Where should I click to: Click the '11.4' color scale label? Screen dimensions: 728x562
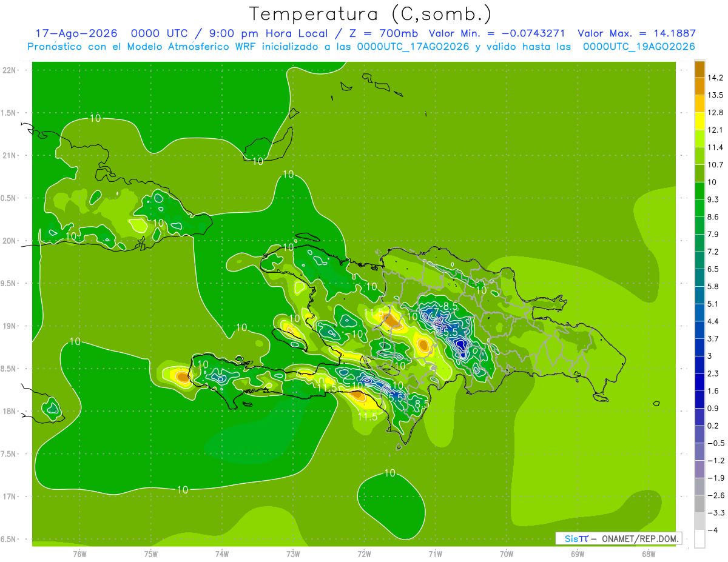[x=715, y=147]
